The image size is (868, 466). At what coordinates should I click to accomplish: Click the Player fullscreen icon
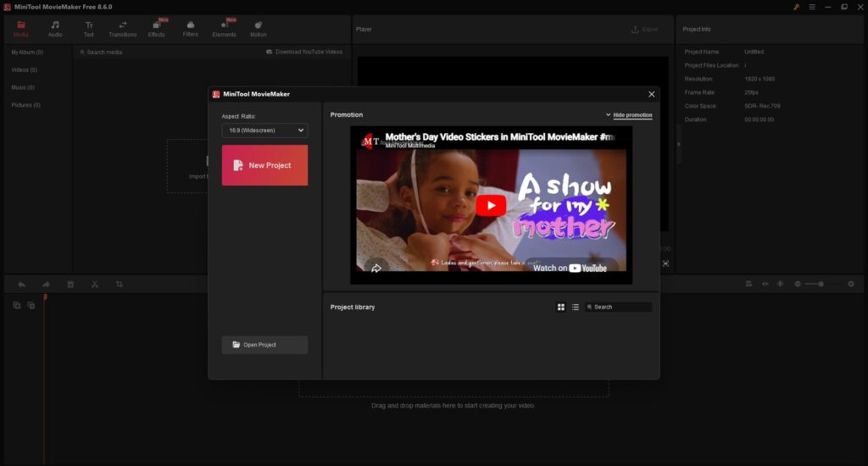tap(666, 264)
